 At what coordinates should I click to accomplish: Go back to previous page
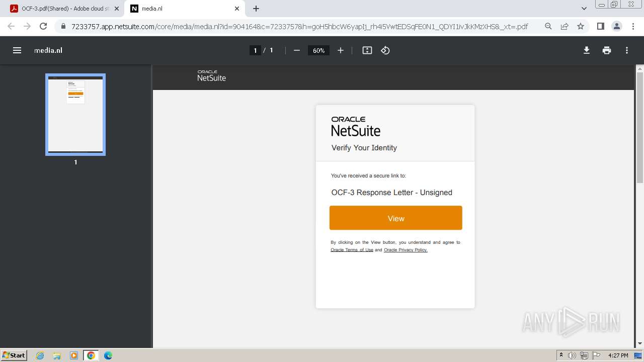[11, 26]
